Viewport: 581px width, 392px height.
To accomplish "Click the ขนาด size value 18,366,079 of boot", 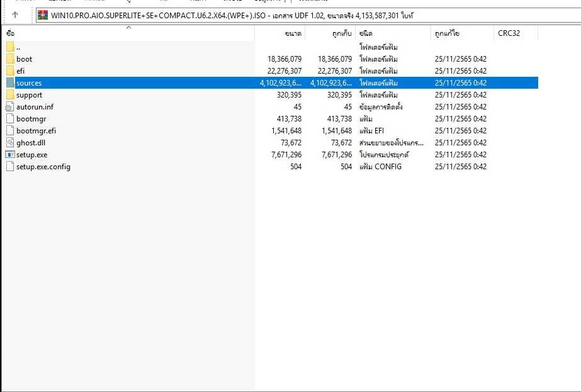I will [285, 59].
